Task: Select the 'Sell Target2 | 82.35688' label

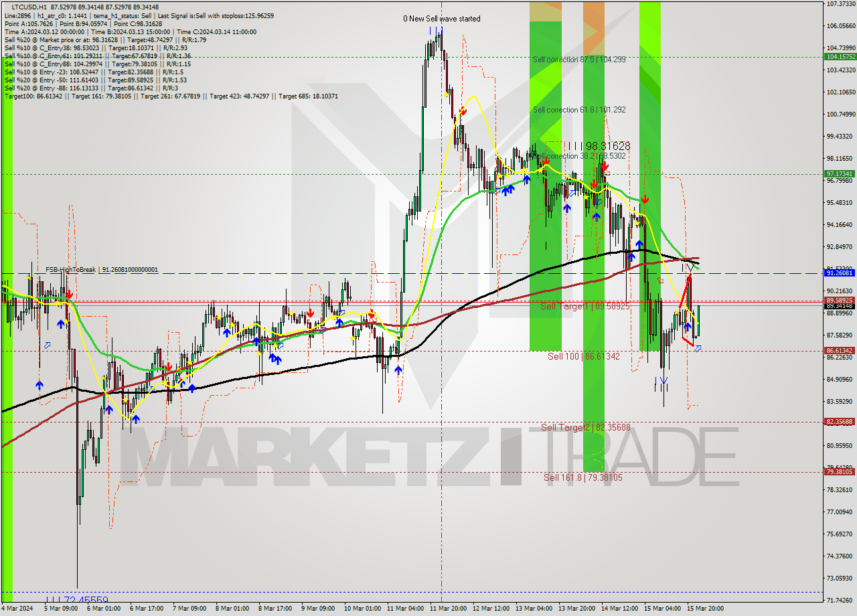Action: click(x=586, y=427)
